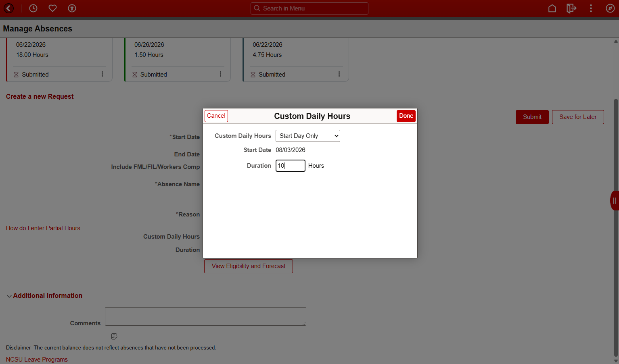Collapse the Additional Information section
Viewport: 619px width, 364px height.
[9, 296]
